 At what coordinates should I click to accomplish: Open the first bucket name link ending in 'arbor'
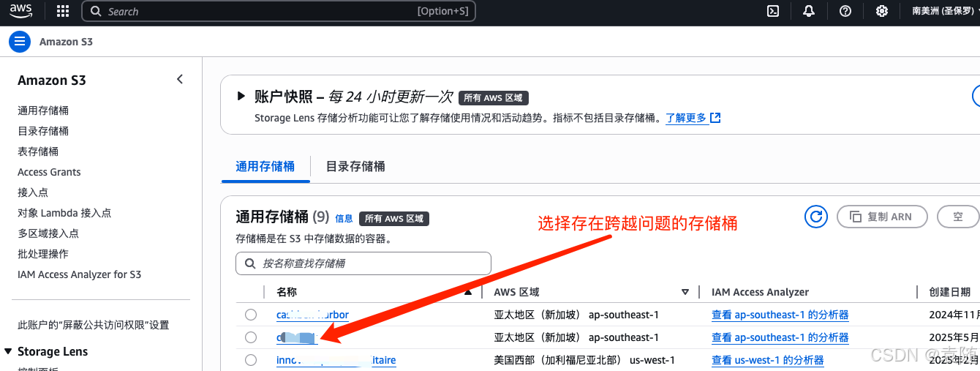coord(312,315)
